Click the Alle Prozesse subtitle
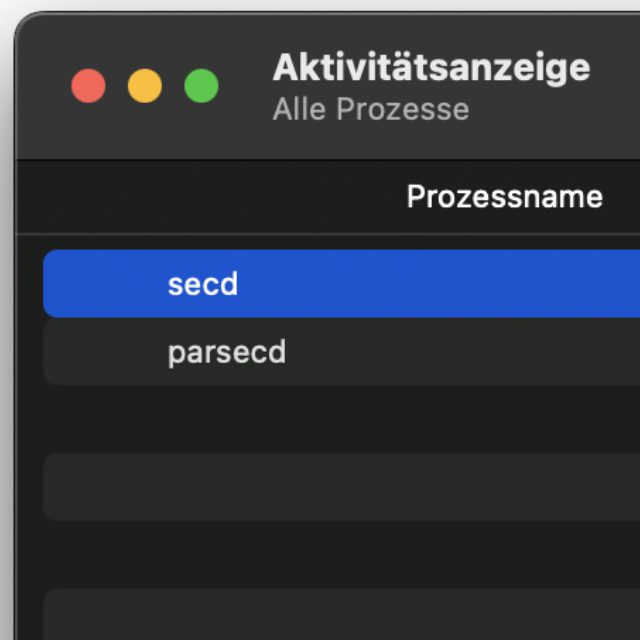Viewport: 640px width, 640px height. (x=370, y=109)
